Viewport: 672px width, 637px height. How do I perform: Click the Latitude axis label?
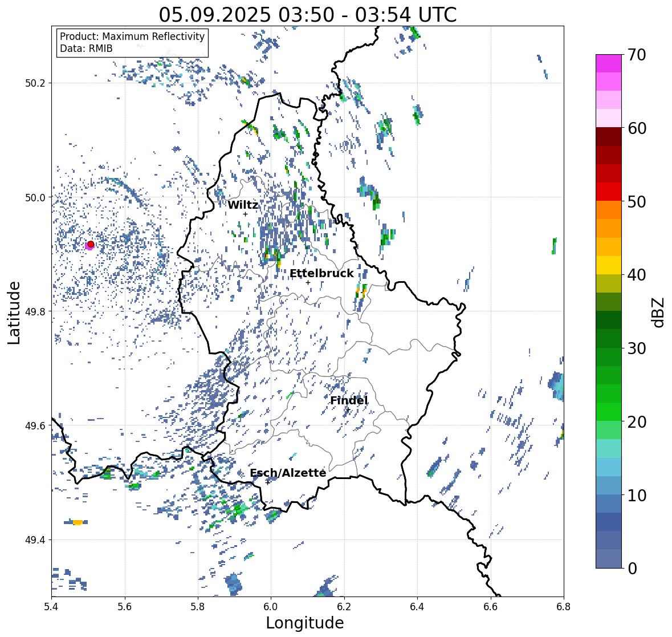pyautogui.click(x=14, y=313)
